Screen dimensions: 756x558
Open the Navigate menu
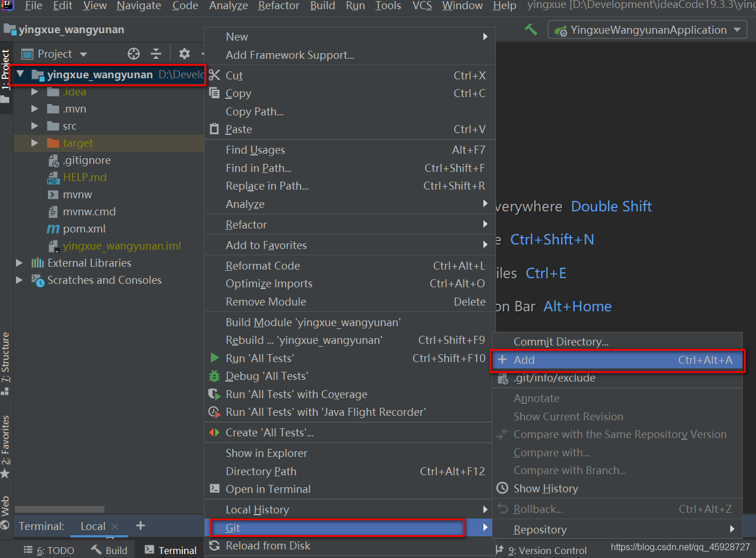point(139,6)
